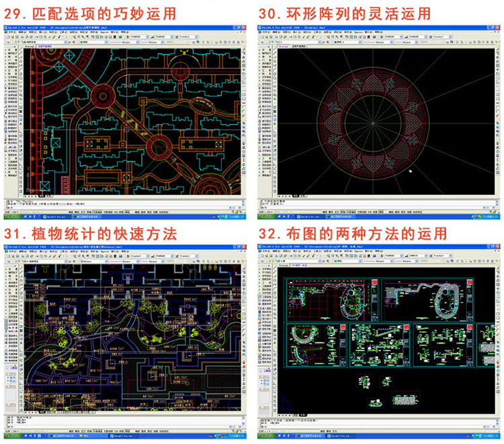Toggle 线宽 lineweight display in screenshot 29

(122, 212)
